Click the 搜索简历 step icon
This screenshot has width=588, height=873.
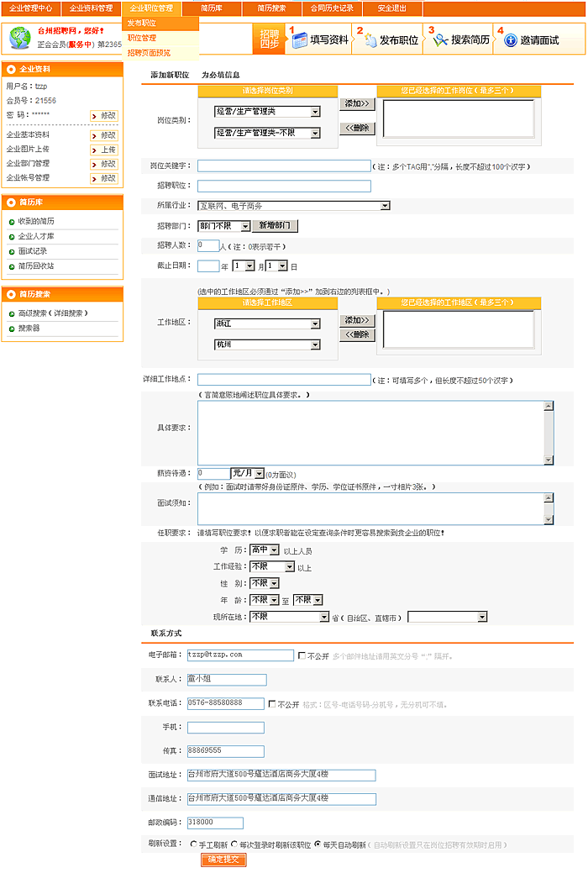440,39
